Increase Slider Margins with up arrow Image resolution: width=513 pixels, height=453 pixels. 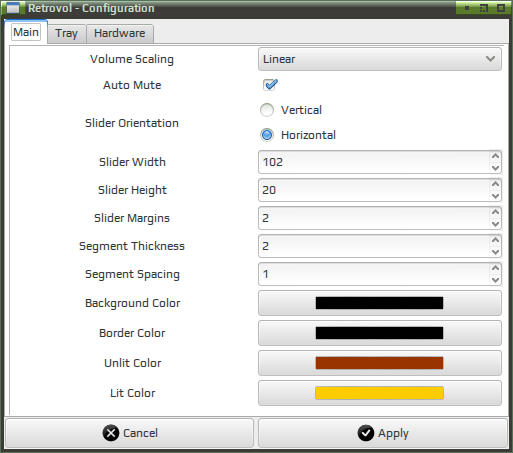(x=495, y=212)
